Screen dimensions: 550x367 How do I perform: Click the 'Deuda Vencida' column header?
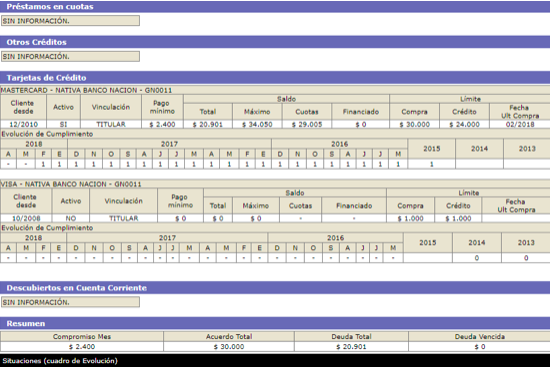[x=479, y=336]
